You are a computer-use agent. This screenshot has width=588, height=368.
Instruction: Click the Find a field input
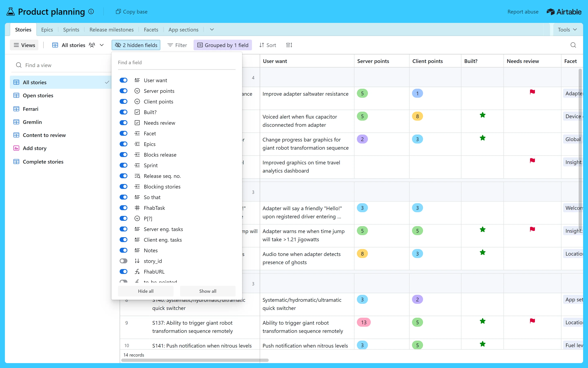click(177, 63)
